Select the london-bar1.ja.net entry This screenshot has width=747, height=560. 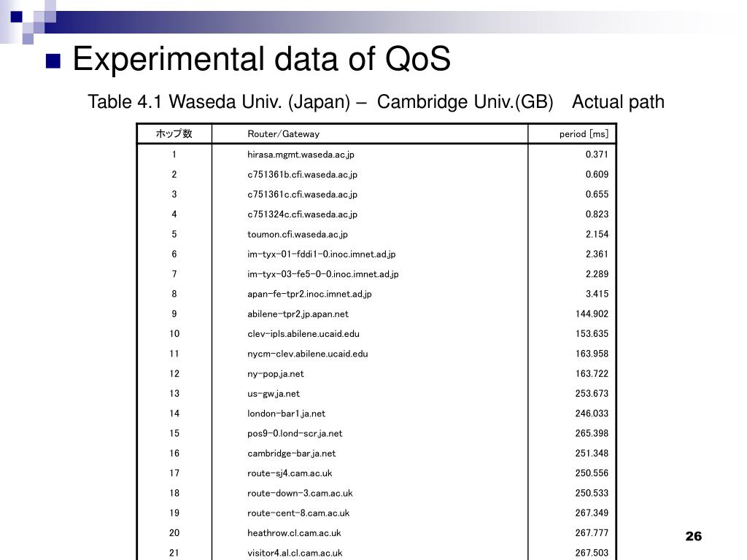click(x=286, y=413)
